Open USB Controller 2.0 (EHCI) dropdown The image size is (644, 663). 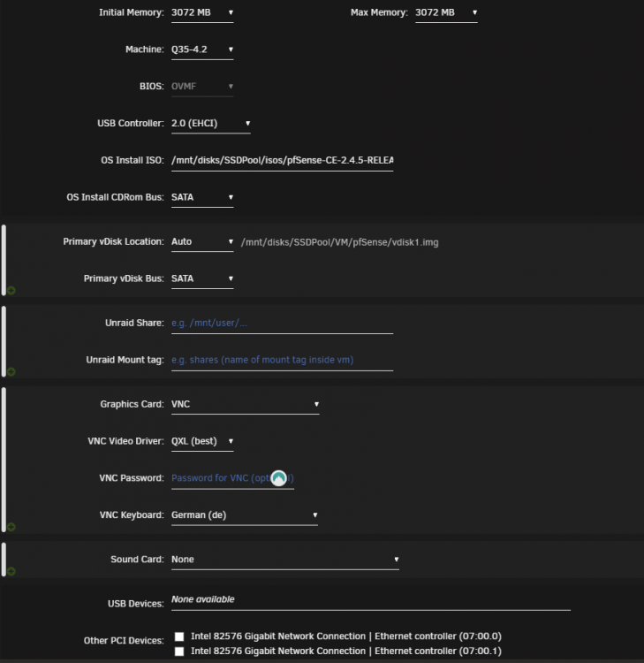click(x=211, y=124)
